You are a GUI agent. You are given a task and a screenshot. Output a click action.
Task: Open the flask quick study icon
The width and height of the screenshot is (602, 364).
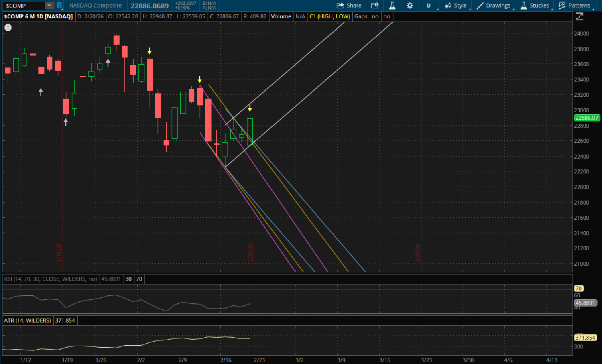coord(392,6)
